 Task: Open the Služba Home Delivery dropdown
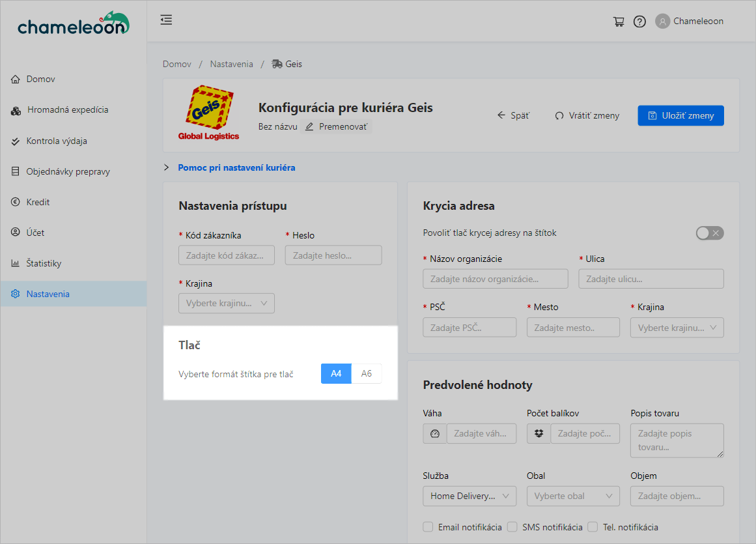pyautogui.click(x=469, y=496)
